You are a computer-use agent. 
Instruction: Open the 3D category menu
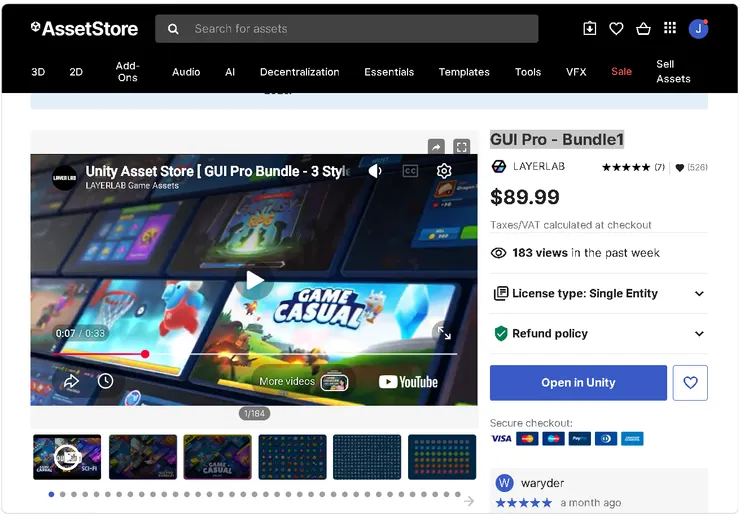[38, 72]
